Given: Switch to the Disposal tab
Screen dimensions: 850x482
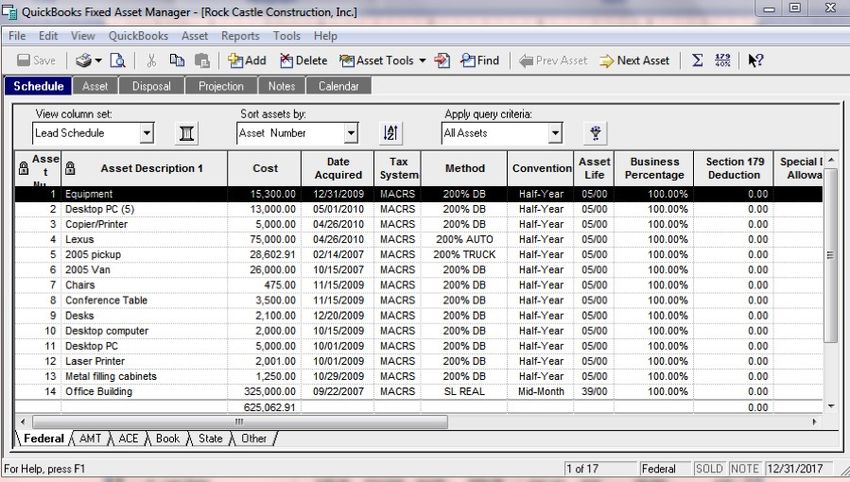Looking at the screenshot, I should [x=151, y=86].
